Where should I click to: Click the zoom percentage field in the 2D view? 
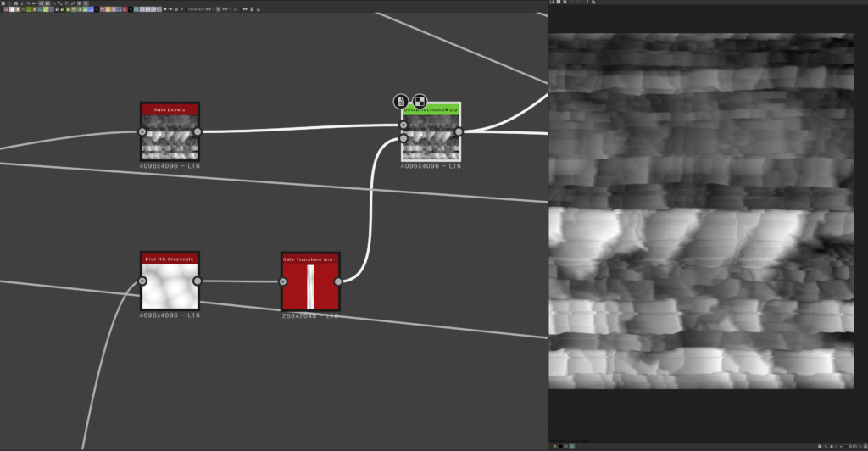click(x=850, y=447)
